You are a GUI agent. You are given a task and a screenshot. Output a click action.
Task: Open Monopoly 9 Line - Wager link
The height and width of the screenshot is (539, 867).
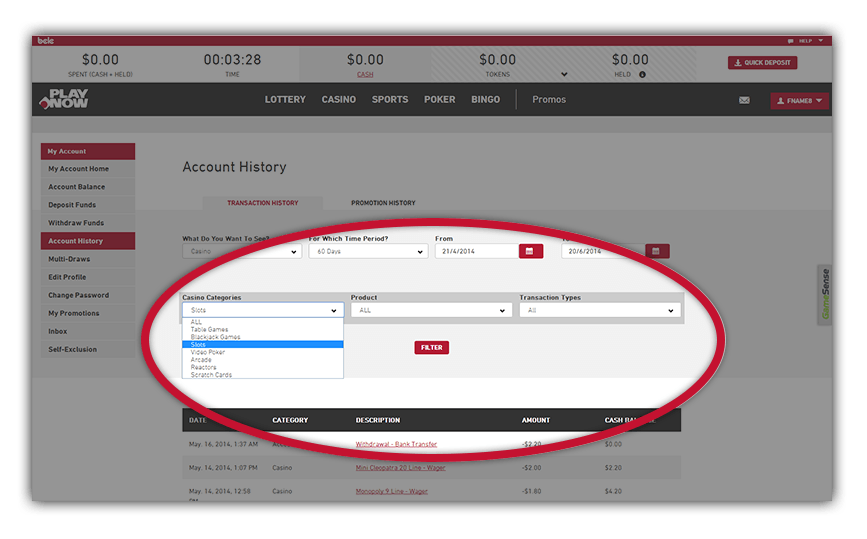pyautogui.click(x=391, y=491)
